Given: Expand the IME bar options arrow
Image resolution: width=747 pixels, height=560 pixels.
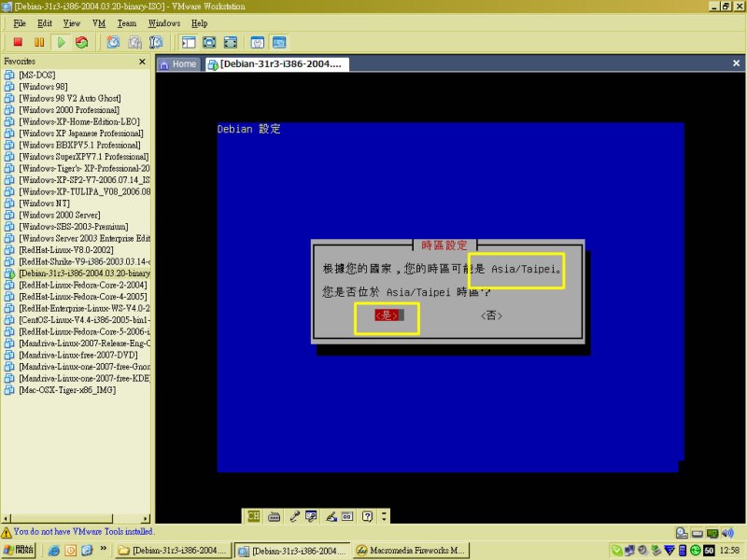Looking at the screenshot, I should pyautogui.click(x=384, y=517).
